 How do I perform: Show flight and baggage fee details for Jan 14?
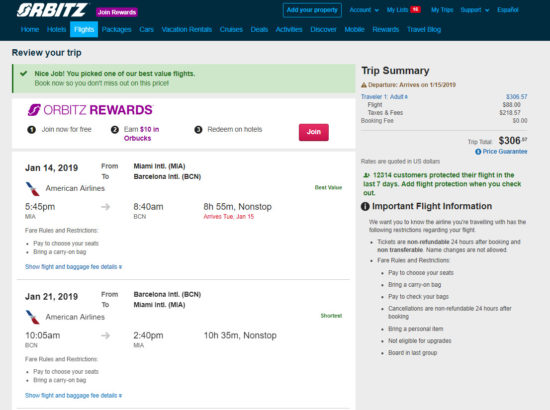tap(73, 267)
